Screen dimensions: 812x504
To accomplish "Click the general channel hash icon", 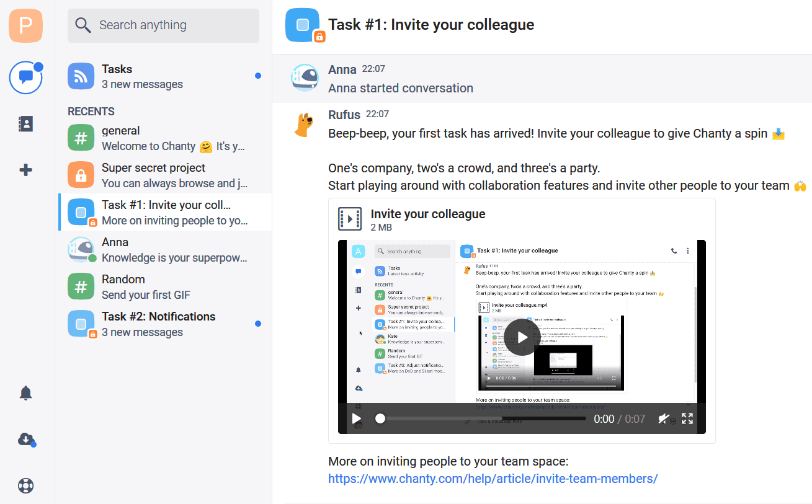I will (x=81, y=138).
